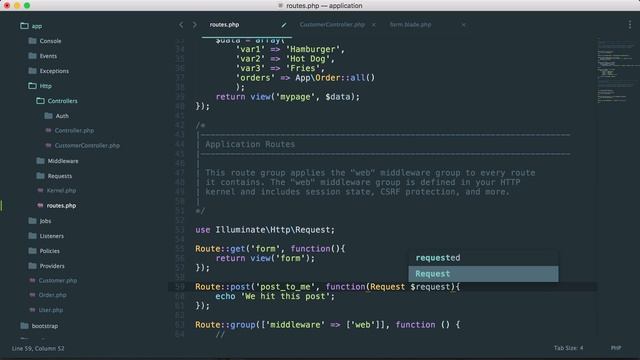Place cursor on 'use Illuminate\Http\Request;' line
Viewport: 640px width, 360px height.
pyautogui.click(x=265, y=230)
